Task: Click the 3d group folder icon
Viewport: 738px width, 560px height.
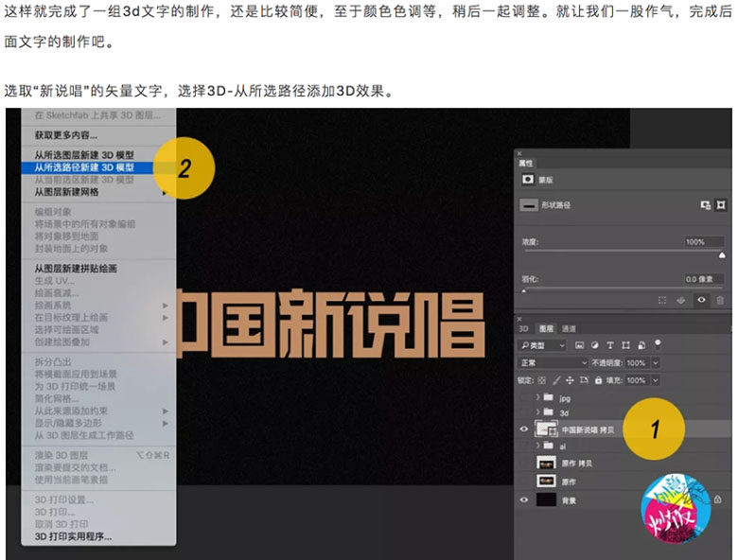Action: tap(549, 411)
